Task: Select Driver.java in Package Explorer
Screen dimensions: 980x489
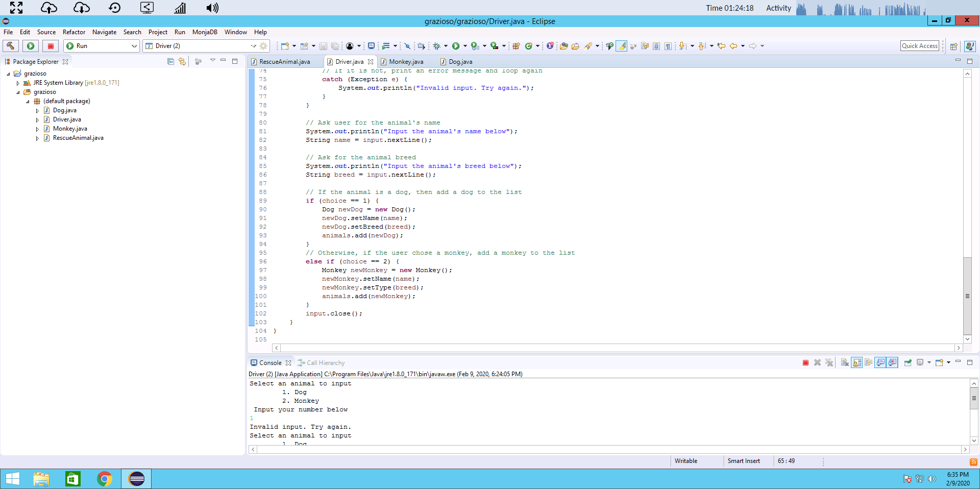Action: pyautogui.click(x=67, y=119)
